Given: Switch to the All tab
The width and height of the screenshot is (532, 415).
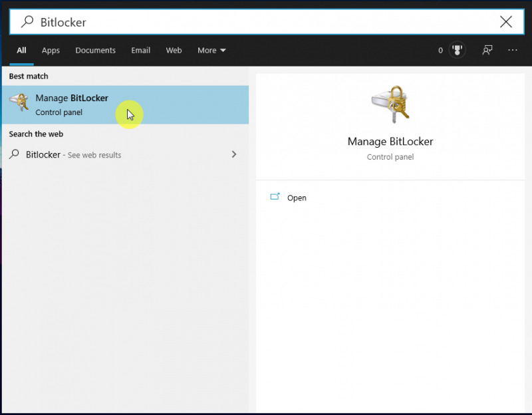Looking at the screenshot, I should [22, 51].
